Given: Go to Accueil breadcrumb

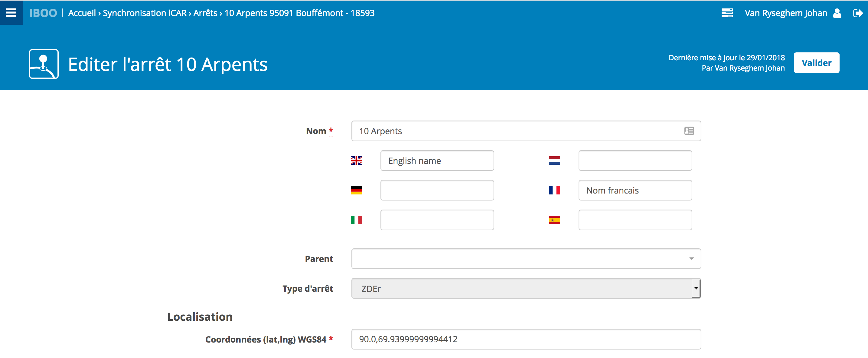Looking at the screenshot, I should 82,13.
